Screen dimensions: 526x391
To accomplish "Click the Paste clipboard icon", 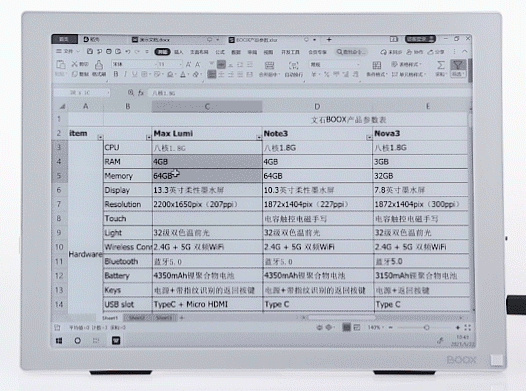I will [x=60, y=64].
